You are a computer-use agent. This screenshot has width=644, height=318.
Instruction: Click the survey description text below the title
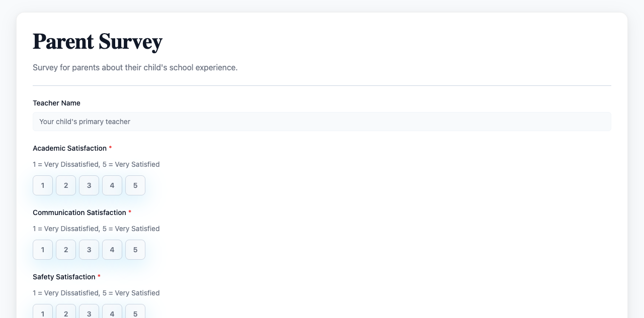pos(135,67)
